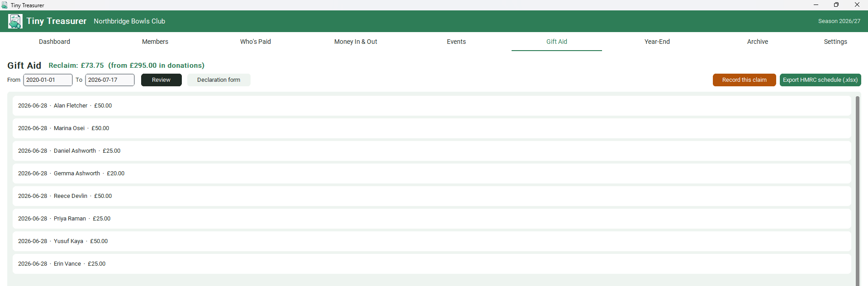Select the Daniel Ashworth £25.00 row
Image resolution: width=868 pixels, height=286 pixels.
pos(432,151)
